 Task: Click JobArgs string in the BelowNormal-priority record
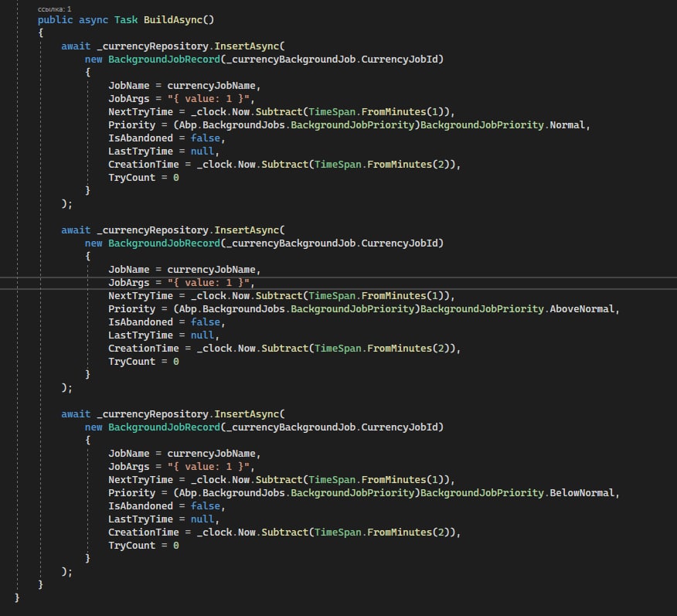coord(209,467)
